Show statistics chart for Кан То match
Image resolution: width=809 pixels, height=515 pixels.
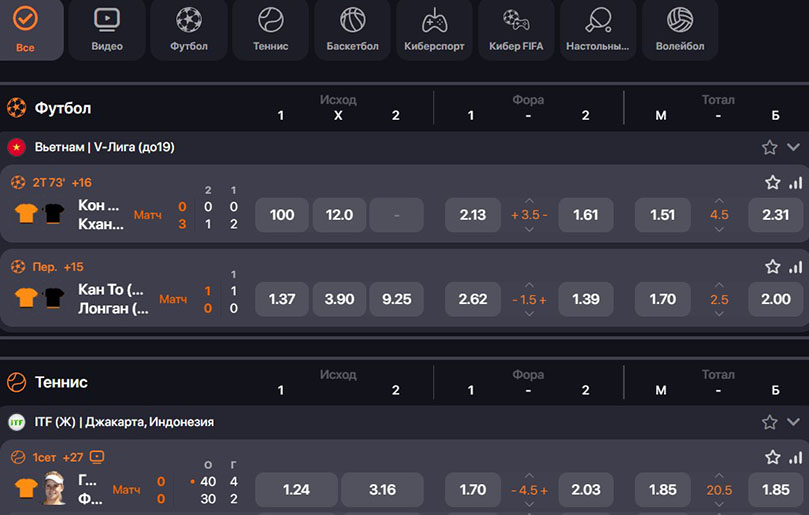click(795, 267)
